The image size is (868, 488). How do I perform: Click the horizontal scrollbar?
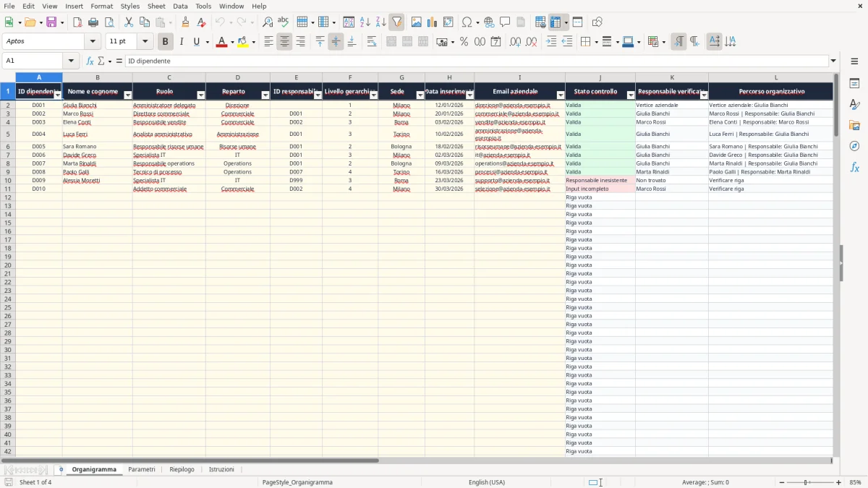[x=190, y=461]
